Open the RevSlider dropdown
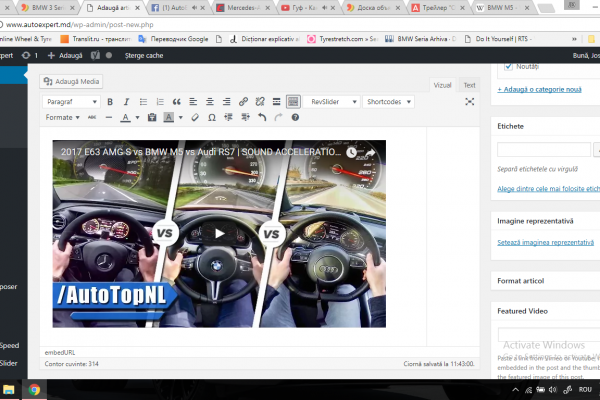This screenshot has height=400, width=600. [332, 102]
